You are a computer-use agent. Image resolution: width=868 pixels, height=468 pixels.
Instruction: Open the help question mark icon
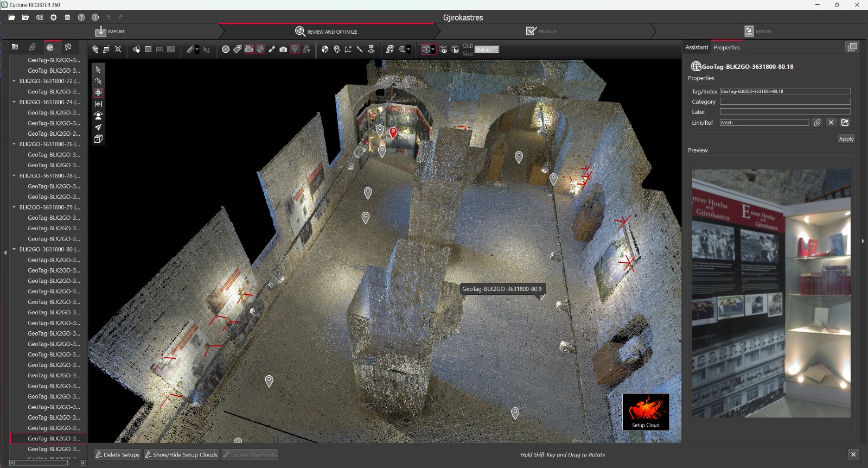pyautogui.click(x=81, y=17)
